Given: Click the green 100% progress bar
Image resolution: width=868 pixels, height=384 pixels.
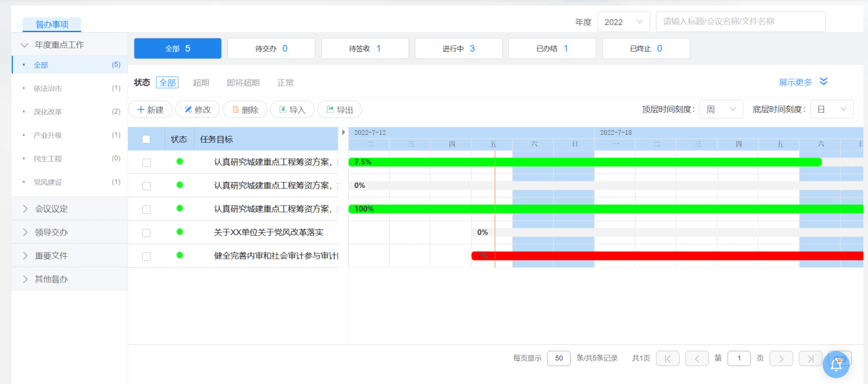Looking at the screenshot, I should pos(606,208).
